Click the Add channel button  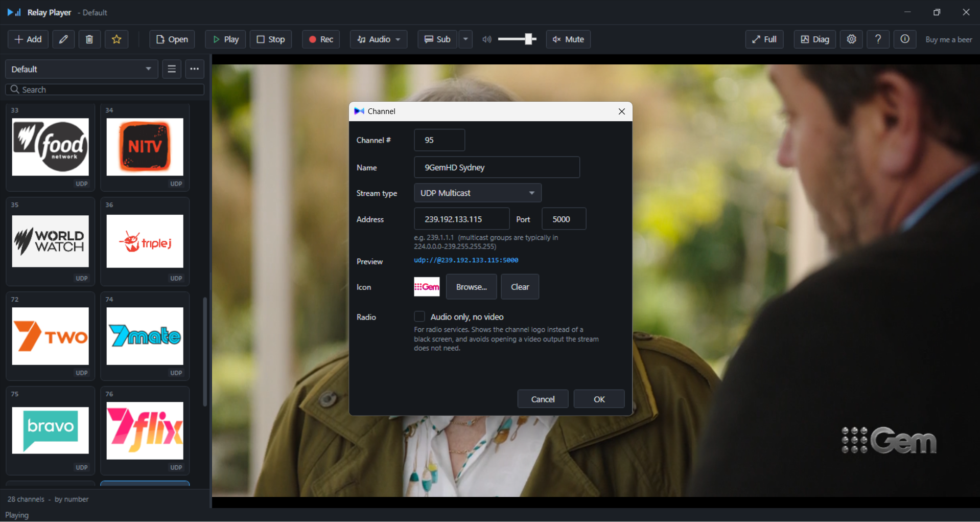pyautogui.click(x=28, y=39)
